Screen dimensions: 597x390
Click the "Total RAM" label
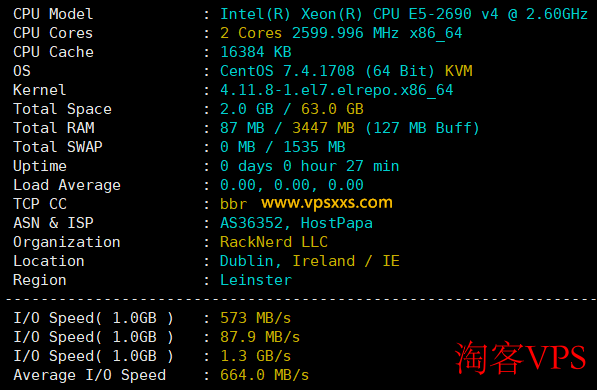pos(54,128)
